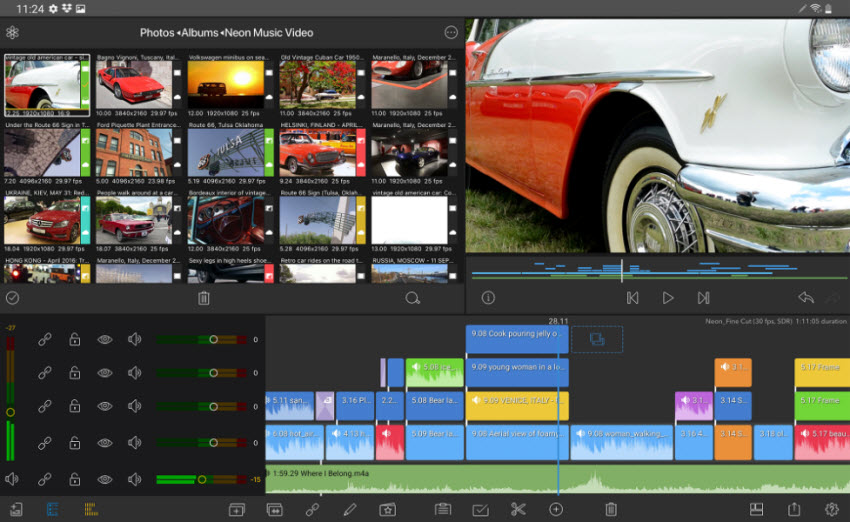Open the library search magnifier icon
The width and height of the screenshot is (850, 522).
click(412, 298)
